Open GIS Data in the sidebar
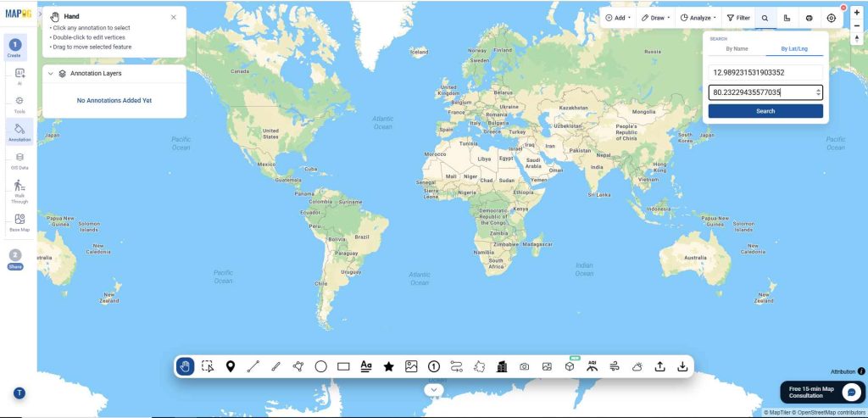The image size is (868, 418). coord(19,161)
